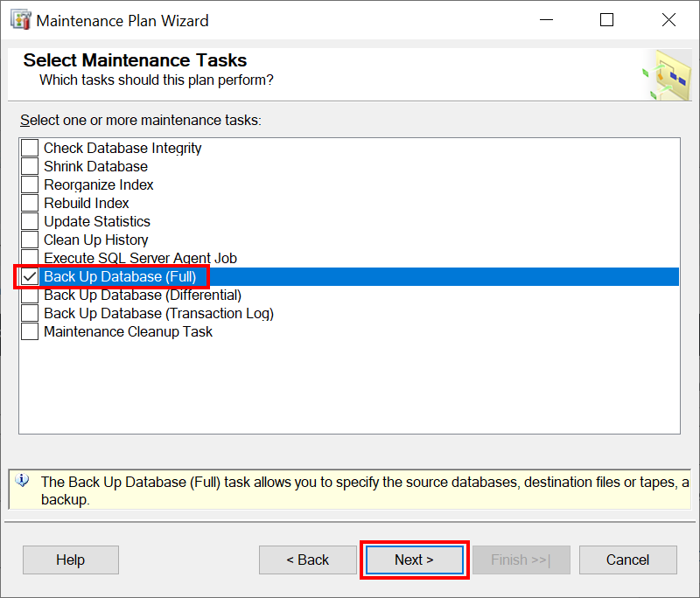Click the Maintenance Plan Wizard title bar icon
The width and height of the screenshot is (700, 598).
(20, 20)
